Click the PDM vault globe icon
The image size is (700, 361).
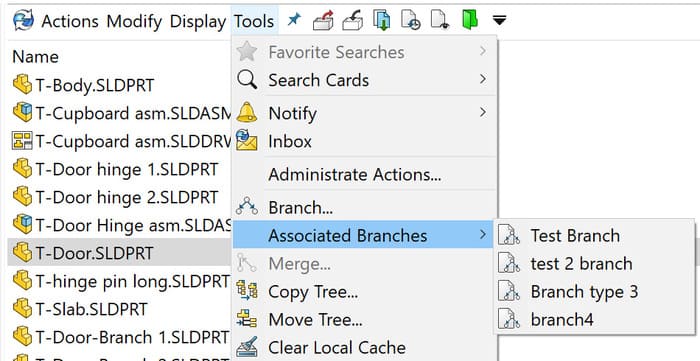point(23,21)
